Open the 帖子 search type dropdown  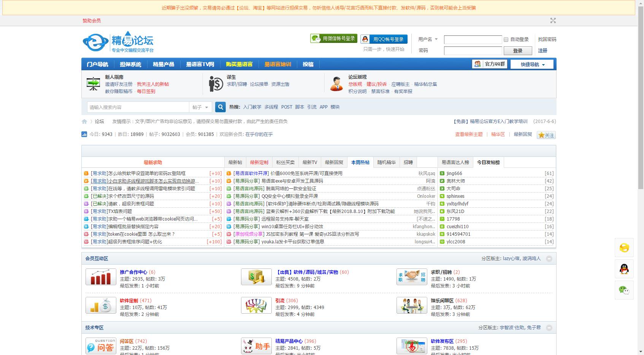(x=200, y=107)
